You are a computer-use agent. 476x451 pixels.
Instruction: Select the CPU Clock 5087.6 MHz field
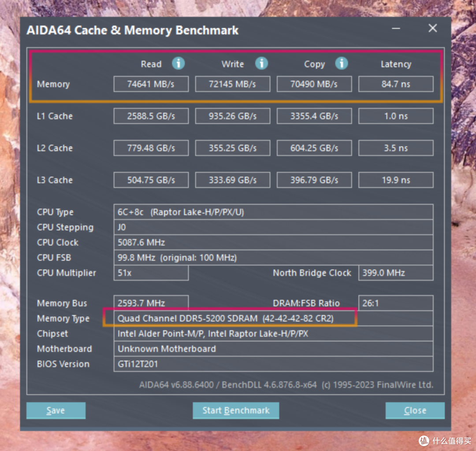pos(273,242)
